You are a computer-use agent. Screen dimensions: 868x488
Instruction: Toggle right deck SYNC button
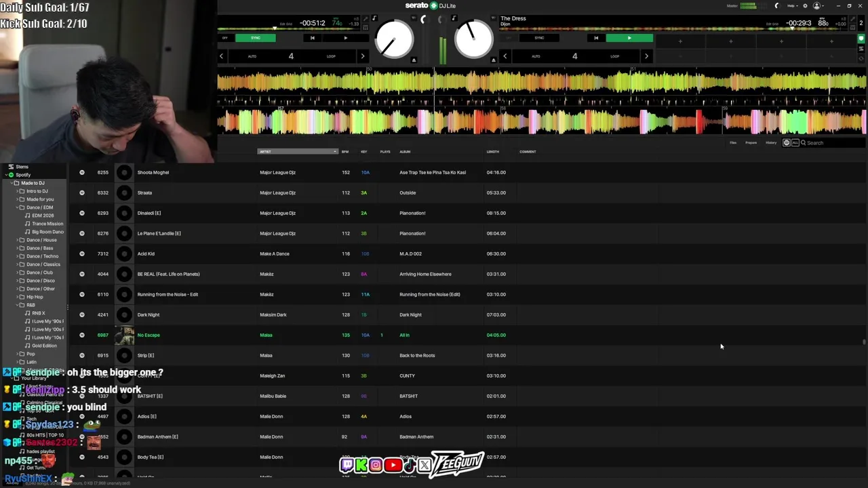click(x=539, y=38)
